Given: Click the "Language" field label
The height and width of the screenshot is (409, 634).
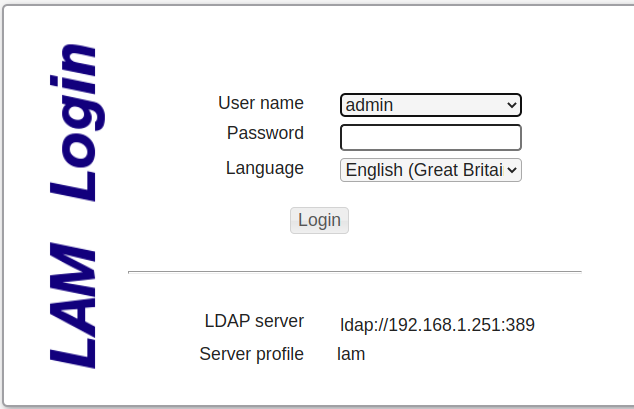Looking at the screenshot, I should point(264,168).
